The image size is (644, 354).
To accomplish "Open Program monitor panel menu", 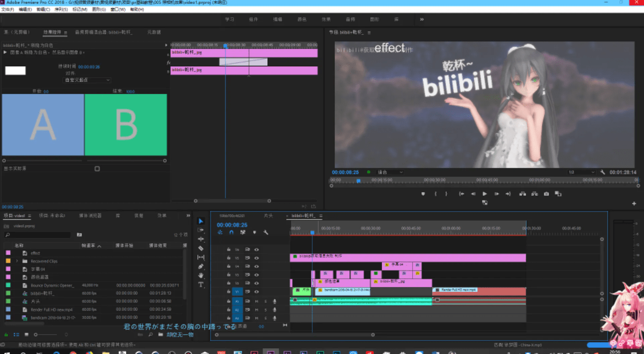I will [x=369, y=32].
